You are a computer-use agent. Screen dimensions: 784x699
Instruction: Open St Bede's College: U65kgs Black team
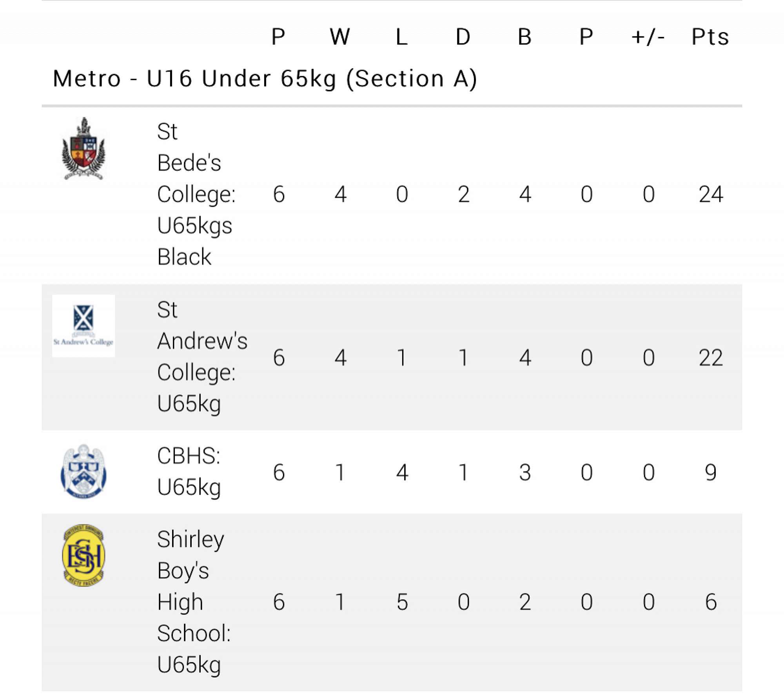point(196,194)
